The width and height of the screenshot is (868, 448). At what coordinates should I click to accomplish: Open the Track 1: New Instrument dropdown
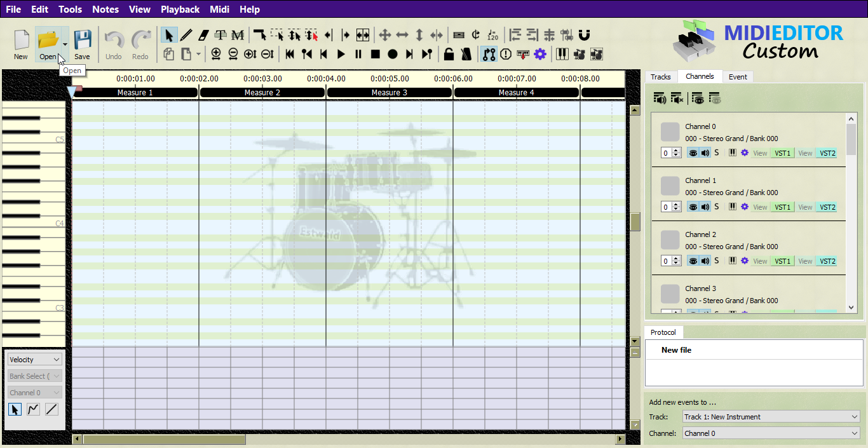coord(771,417)
